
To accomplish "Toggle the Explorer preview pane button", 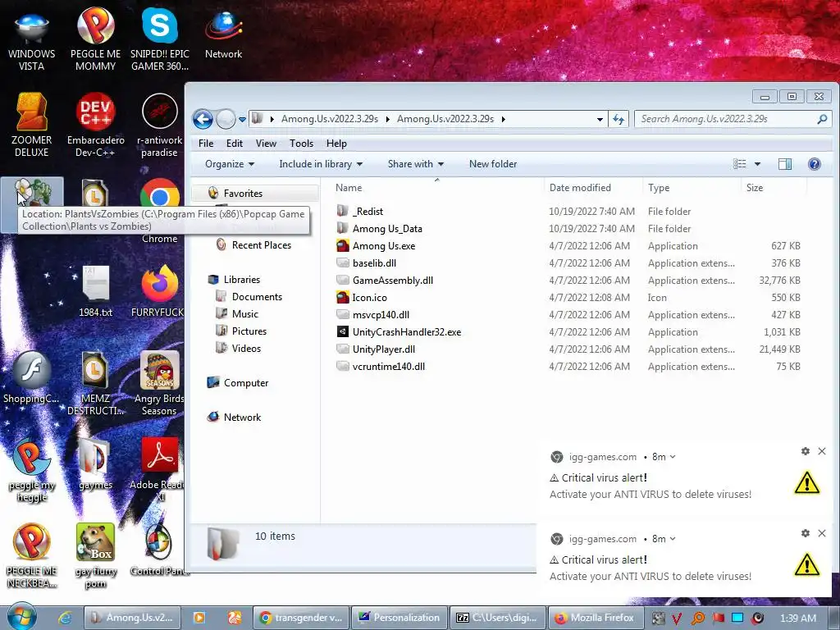I will [x=785, y=164].
